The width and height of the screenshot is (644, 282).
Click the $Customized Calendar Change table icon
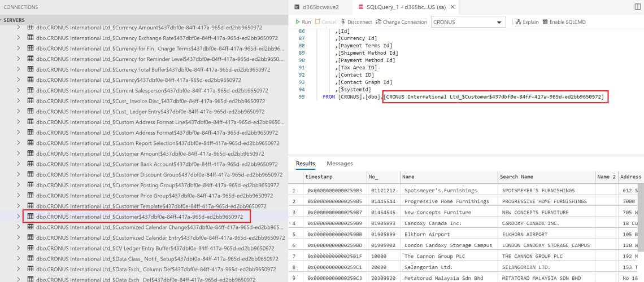click(x=30, y=227)
